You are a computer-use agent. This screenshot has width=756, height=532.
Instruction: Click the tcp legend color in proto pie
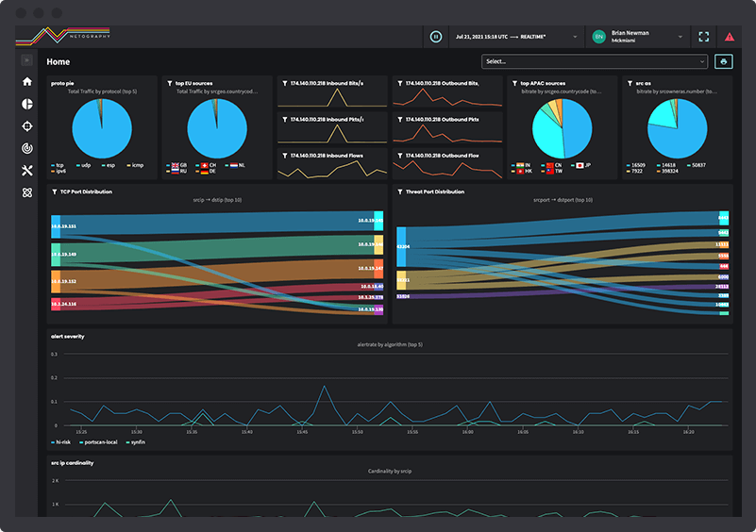tap(53, 165)
